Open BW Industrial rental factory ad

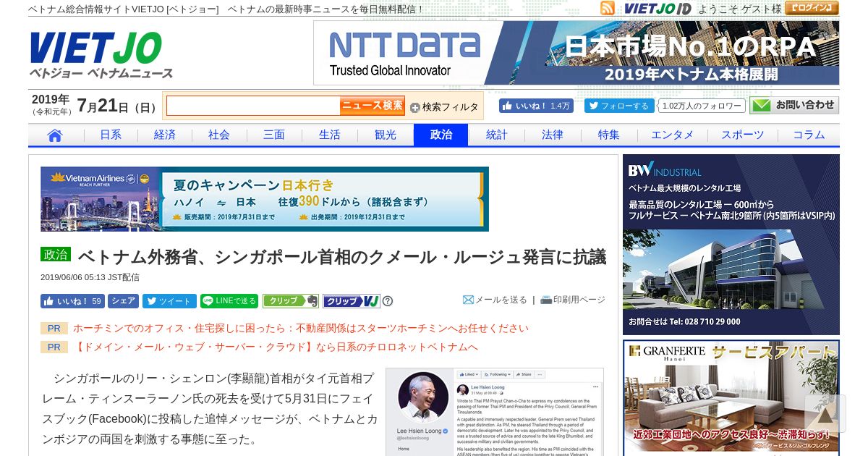(731, 245)
